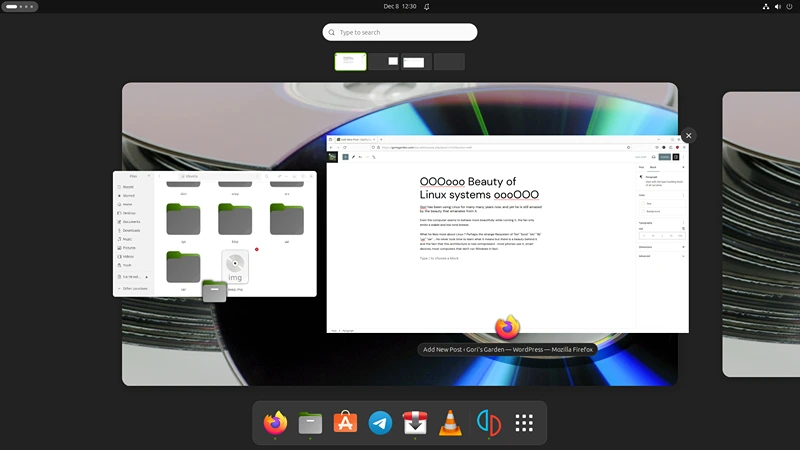Select the img disk image file in Files
This screenshot has width=800, height=450.
click(235, 266)
